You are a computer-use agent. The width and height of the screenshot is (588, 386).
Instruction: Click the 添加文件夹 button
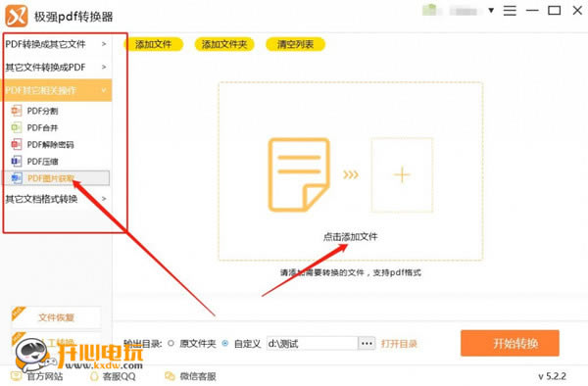[224, 44]
